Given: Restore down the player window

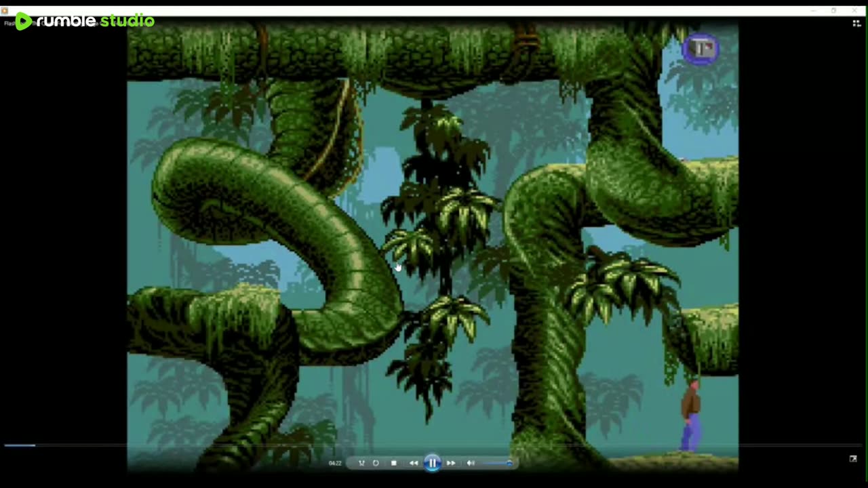Looking at the screenshot, I should (x=833, y=11).
